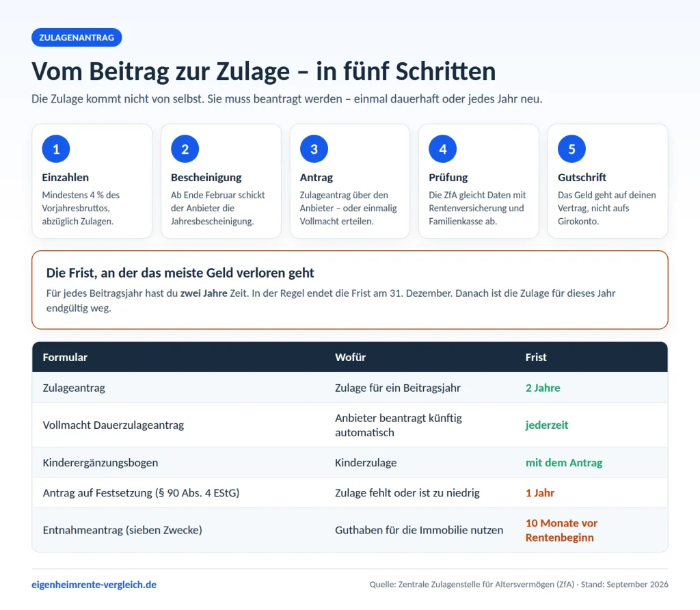This screenshot has width=700, height=610.
Task: Click heading 'Die Frist, an der das meiste Geld verloren geht'
Action: click(180, 273)
